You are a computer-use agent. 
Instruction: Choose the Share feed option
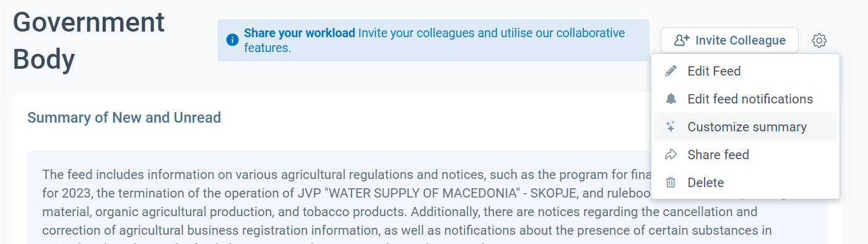(x=745, y=155)
